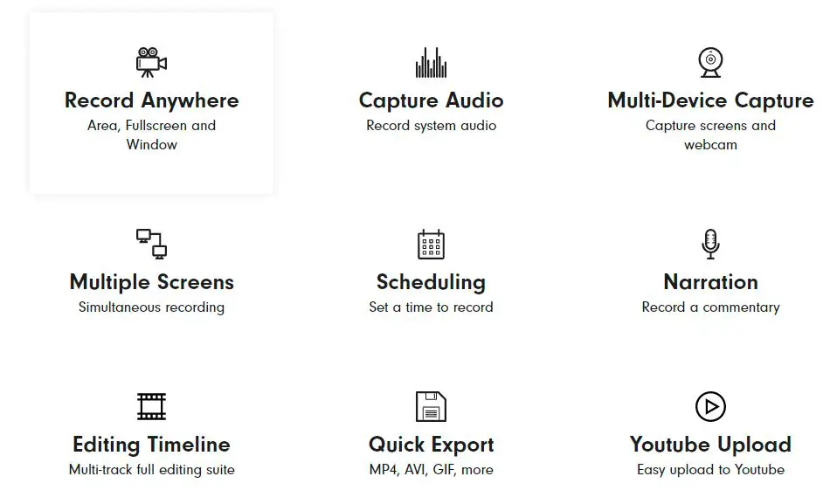This screenshot has width=830, height=504.
Task: Select the film strip icon for Editing Timeline
Action: [x=151, y=406]
